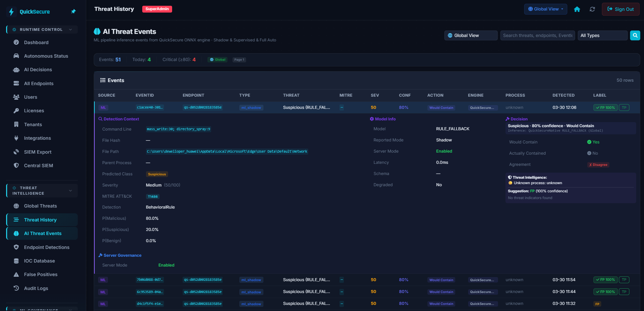The width and height of the screenshot is (644, 311).
Task: Click the QuickSecure lightning logo
Action: (11, 12)
